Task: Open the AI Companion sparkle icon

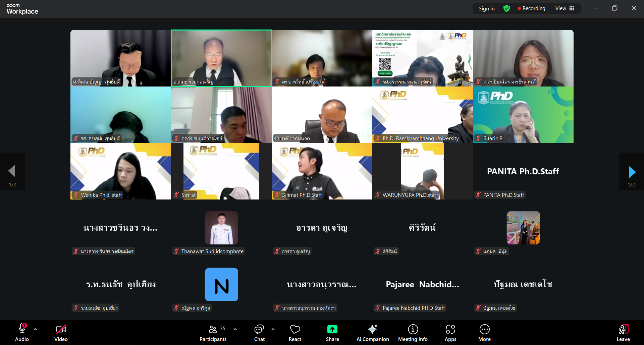Action: coord(372,330)
